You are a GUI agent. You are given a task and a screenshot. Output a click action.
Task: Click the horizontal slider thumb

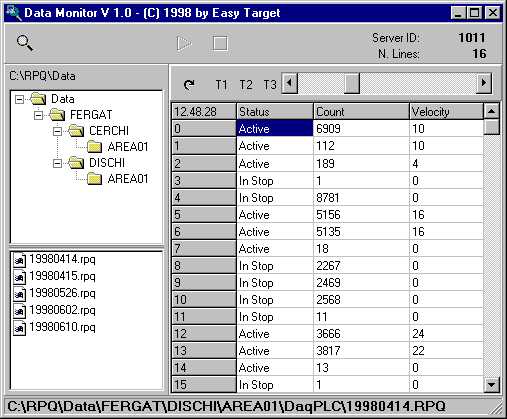click(352, 83)
